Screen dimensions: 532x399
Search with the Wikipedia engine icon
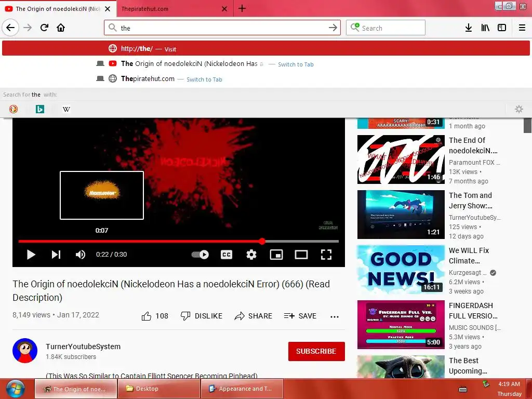coord(66,109)
